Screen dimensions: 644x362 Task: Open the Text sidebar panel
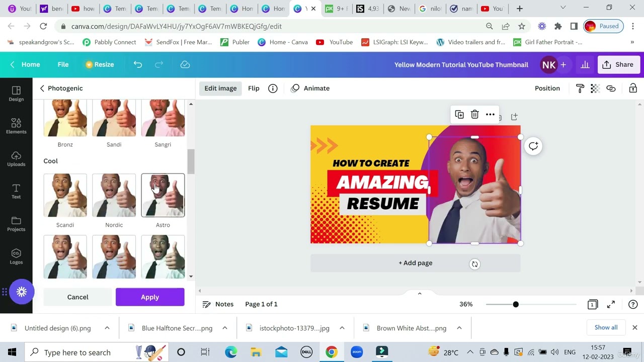(16, 191)
